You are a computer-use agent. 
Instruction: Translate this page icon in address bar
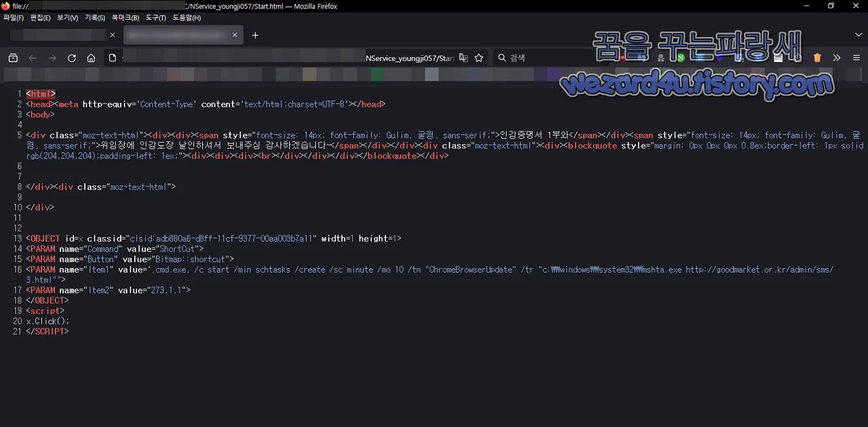pos(463,58)
